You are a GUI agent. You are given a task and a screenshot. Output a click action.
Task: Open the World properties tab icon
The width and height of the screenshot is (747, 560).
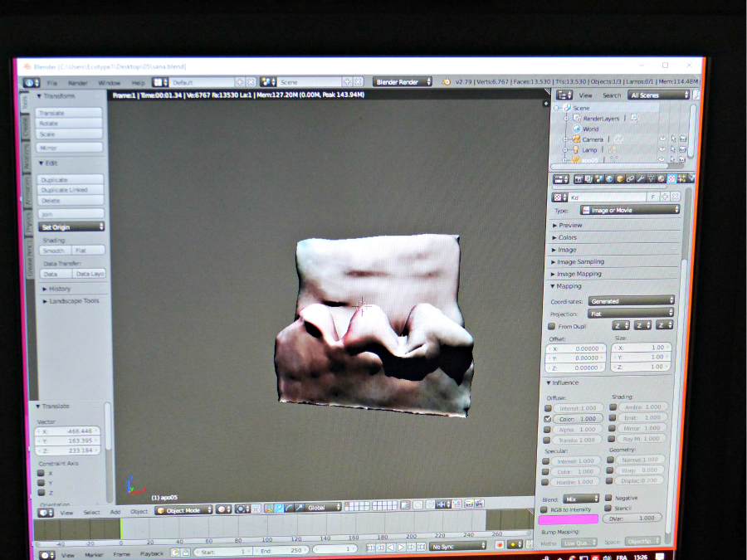[x=609, y=178]
